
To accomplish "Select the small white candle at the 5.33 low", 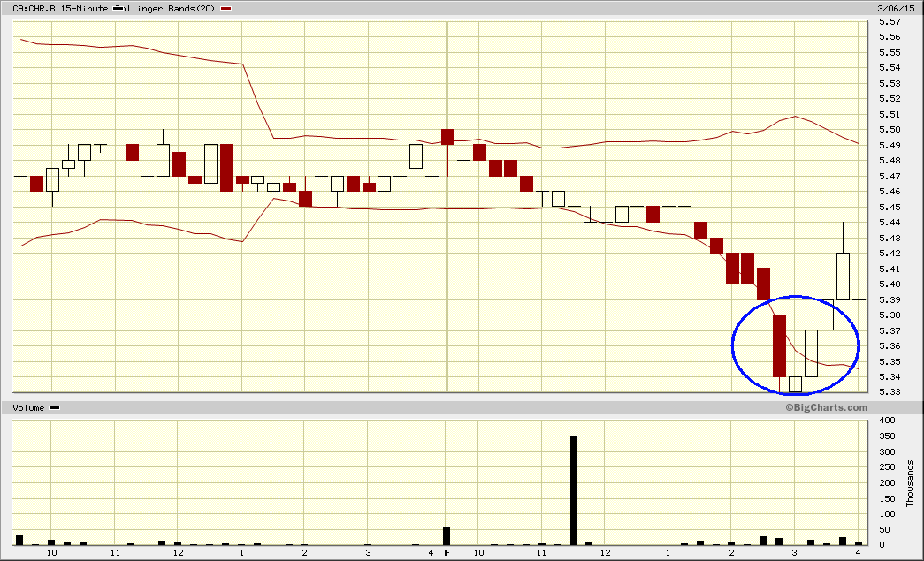I will tap(795, 383).
